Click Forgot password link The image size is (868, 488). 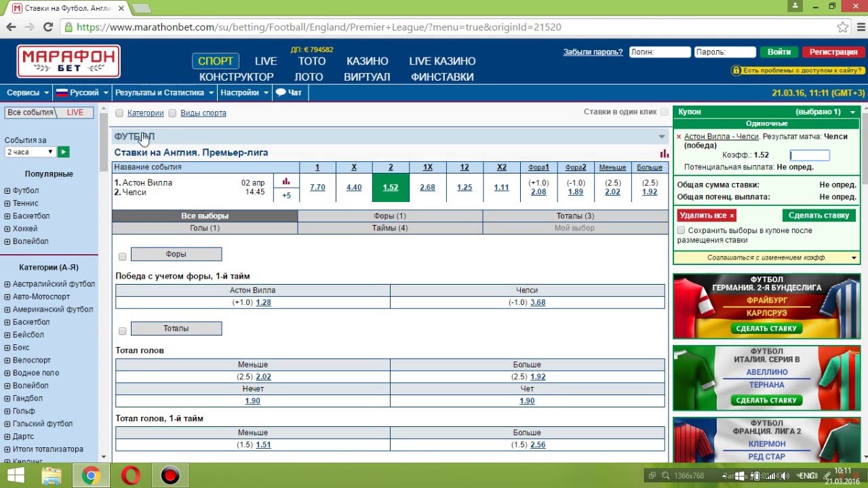point(593,52)
